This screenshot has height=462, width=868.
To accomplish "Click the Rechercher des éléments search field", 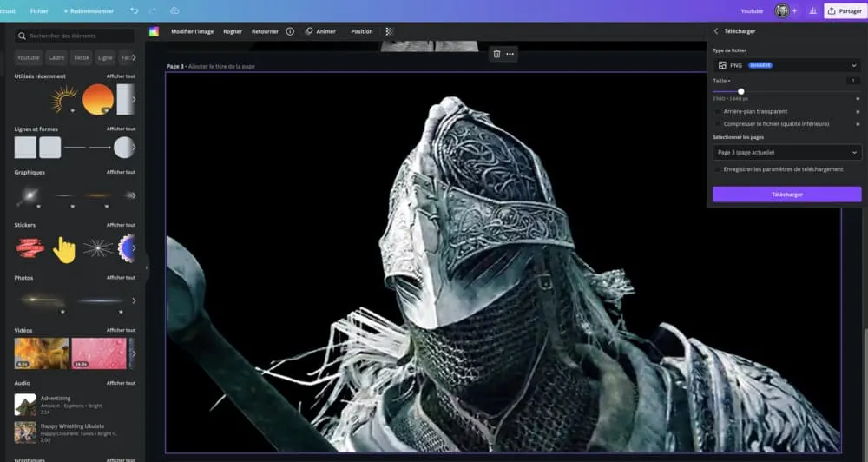I will coord(75,36).
